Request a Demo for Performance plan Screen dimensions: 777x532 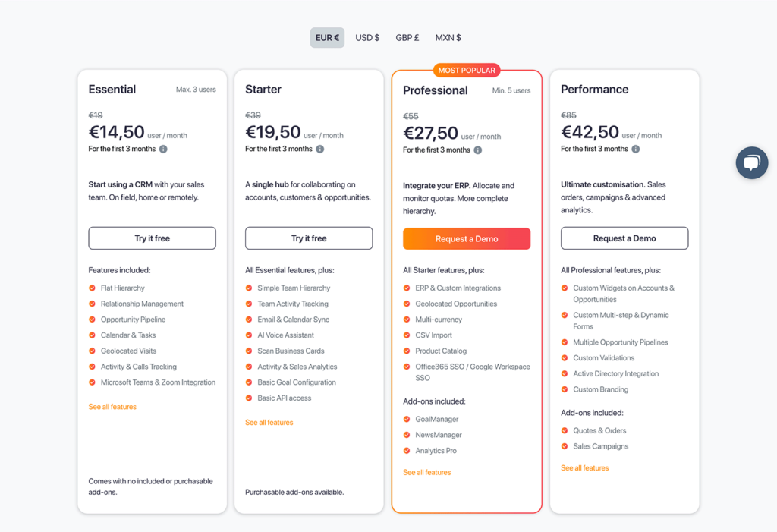pos(624,238)
